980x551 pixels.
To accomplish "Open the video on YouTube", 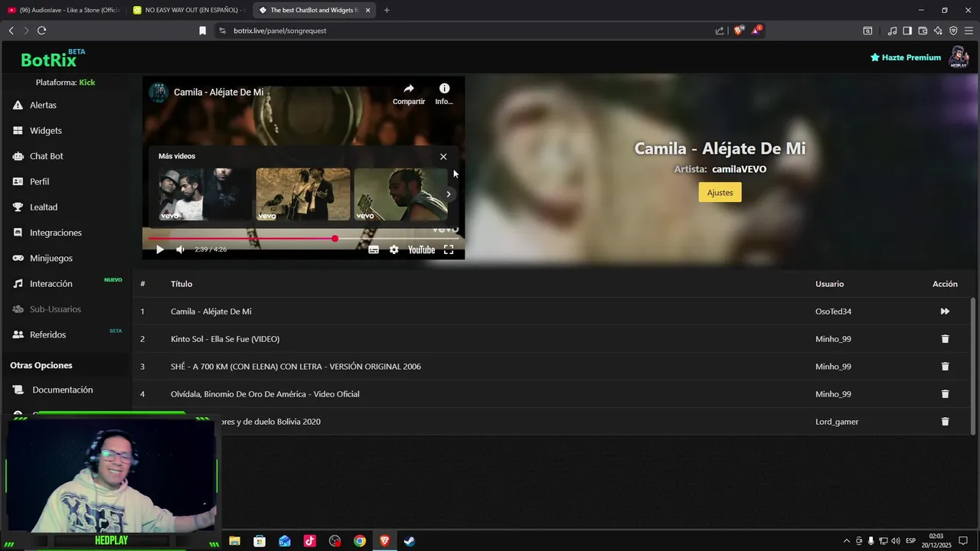I will [x=421, y=249].
